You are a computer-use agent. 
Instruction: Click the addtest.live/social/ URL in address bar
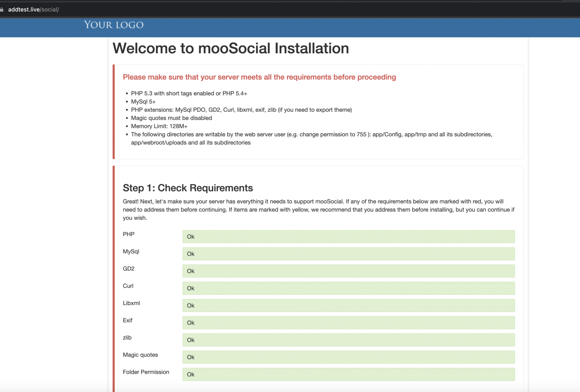coord(34,9)
